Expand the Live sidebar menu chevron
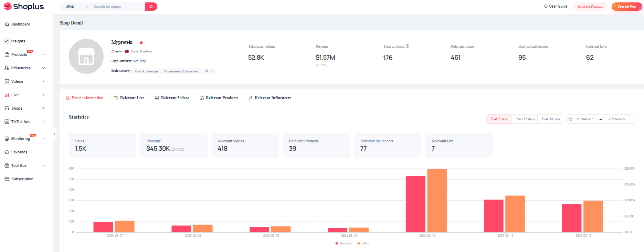 pyautogui.click(x=43, y=95)
